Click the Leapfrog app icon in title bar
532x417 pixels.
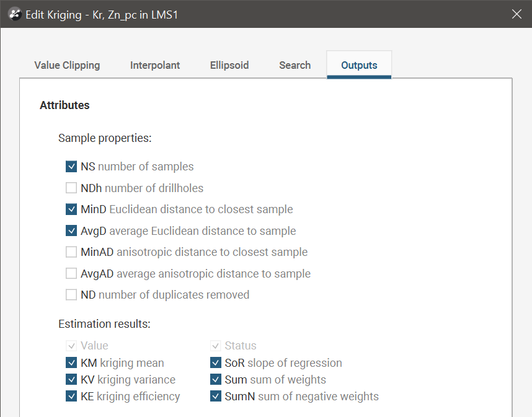click(15, 14)
